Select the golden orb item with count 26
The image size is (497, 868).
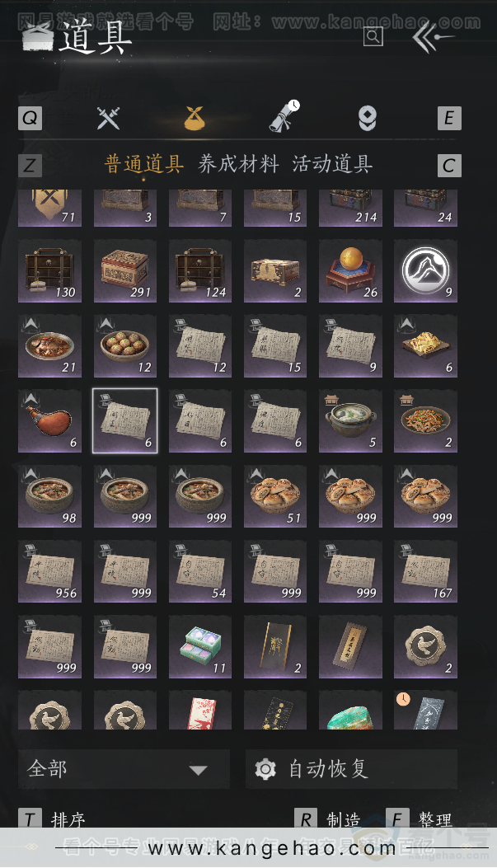(x=350, y=270)
